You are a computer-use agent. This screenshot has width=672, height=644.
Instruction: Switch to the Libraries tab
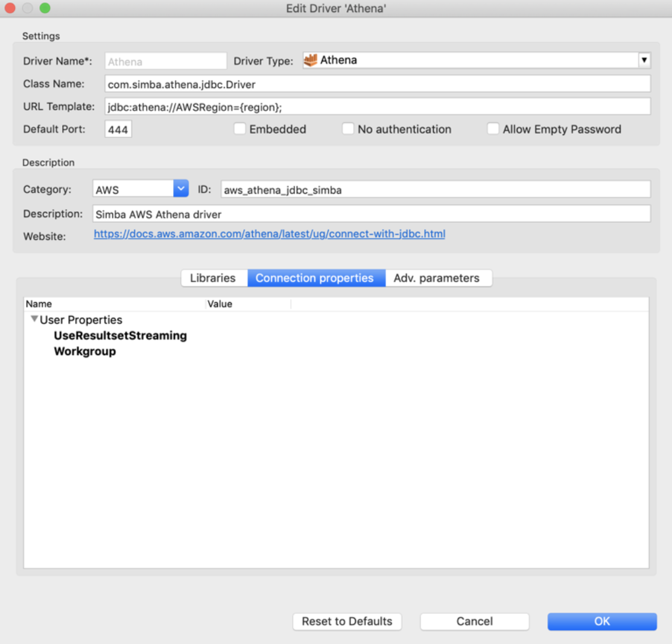[x=213, y=278]
